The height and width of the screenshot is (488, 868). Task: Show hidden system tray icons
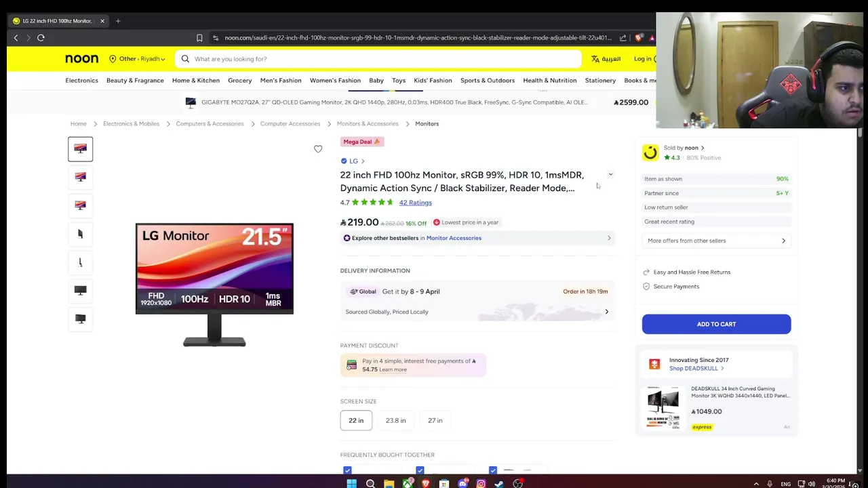pos(756,484)
